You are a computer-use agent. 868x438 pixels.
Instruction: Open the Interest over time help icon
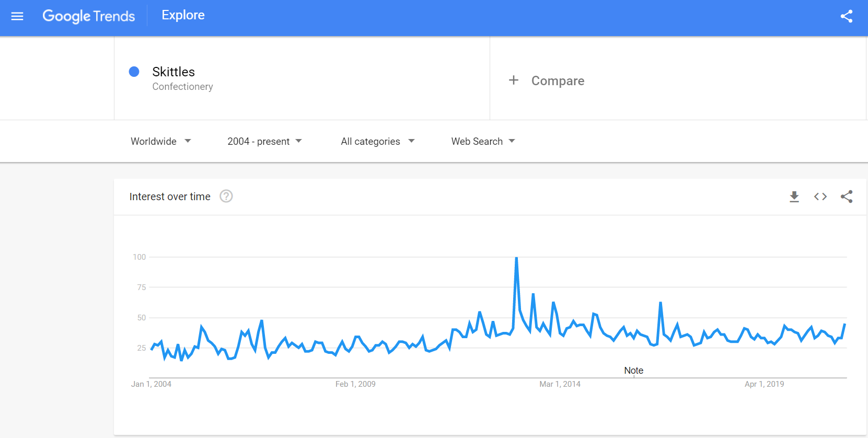[x=226, y=196]
